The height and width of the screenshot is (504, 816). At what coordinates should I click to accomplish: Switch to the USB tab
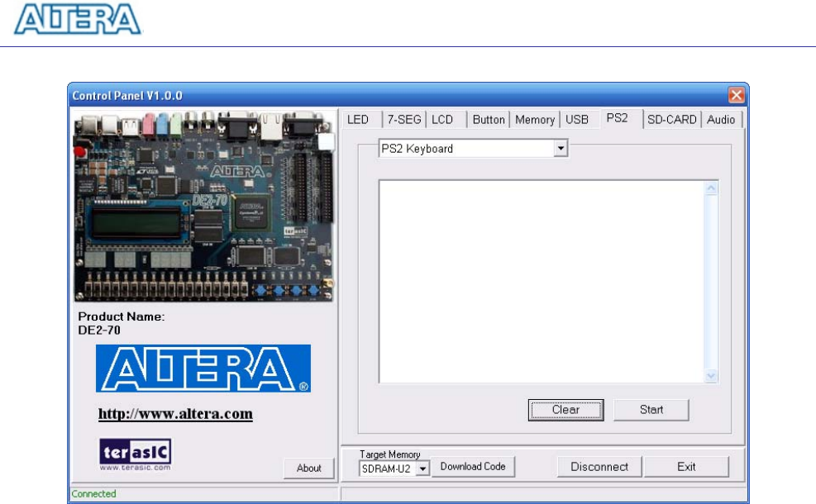[x=580, y=120]
